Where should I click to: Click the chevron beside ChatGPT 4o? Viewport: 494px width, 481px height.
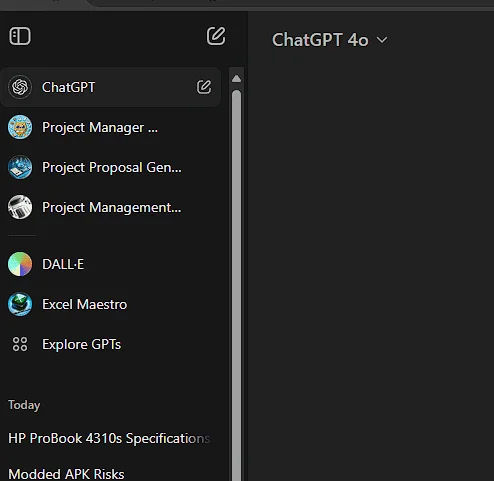coord(382,40)
